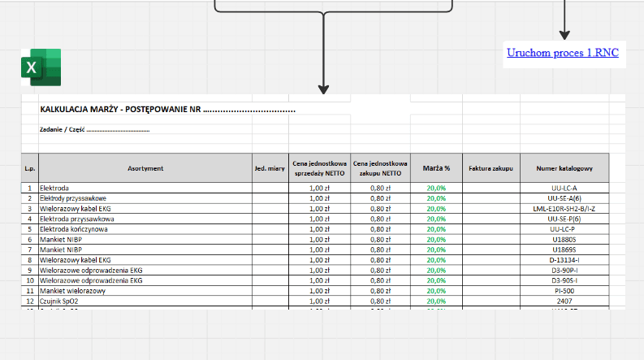The width and height of the screenshot is (644, 360).
Task: Select the 'Elektroda' cell in row 1
Action: click(x=145, y=189)
